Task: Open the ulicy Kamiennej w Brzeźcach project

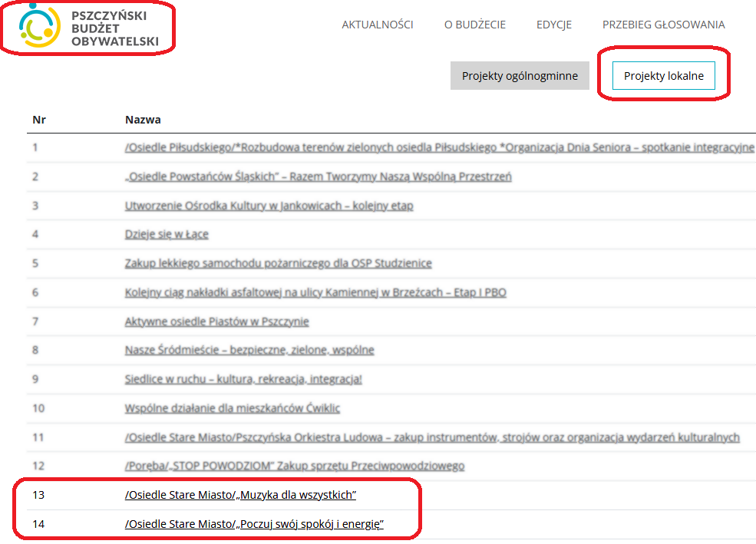Action: point(315,292)
